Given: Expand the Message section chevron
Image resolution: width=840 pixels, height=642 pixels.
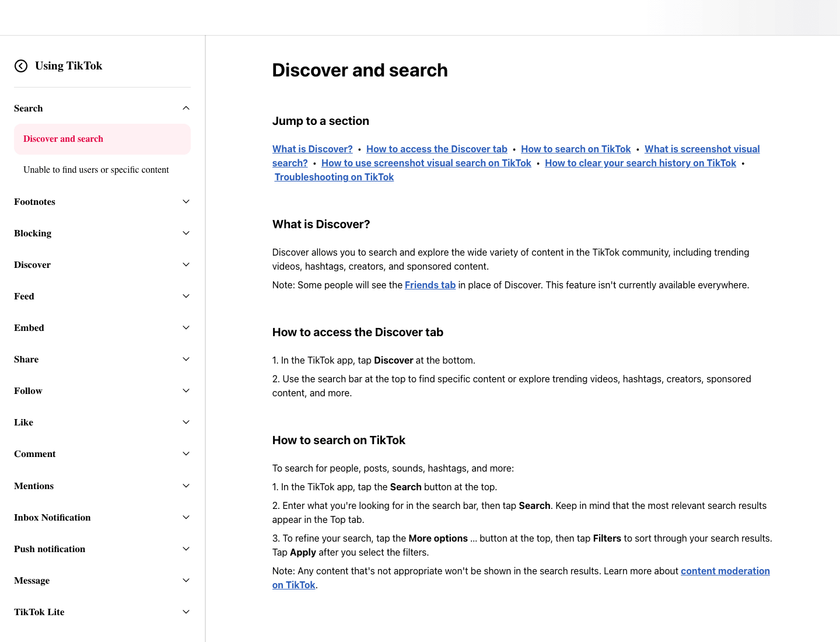Looking at the screenshot, I should (x=186, y=580).
